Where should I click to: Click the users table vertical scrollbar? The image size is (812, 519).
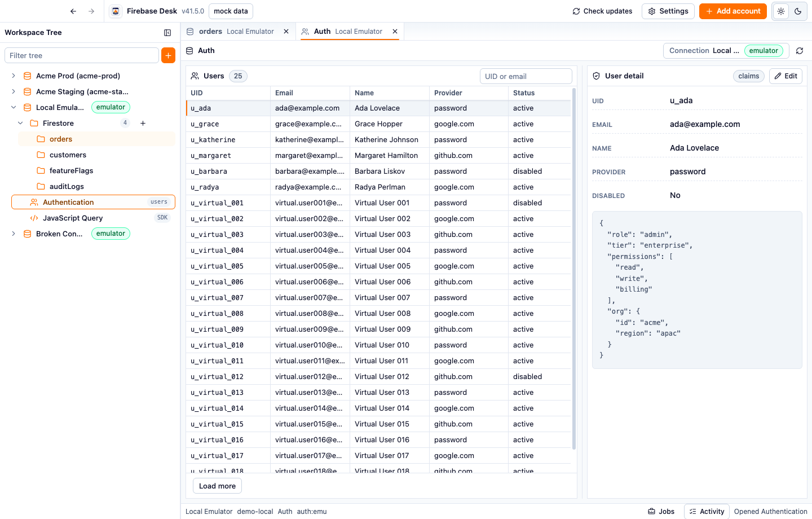click(x=574, y=269)
